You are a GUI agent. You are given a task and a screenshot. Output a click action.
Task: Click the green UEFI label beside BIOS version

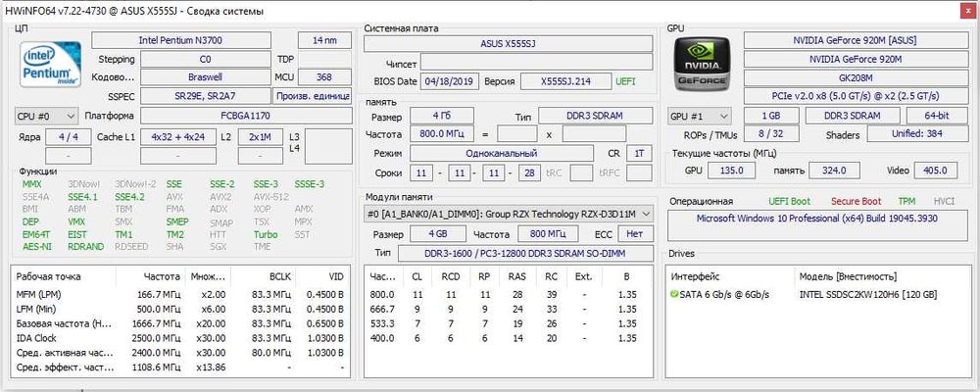pos(627,81)
